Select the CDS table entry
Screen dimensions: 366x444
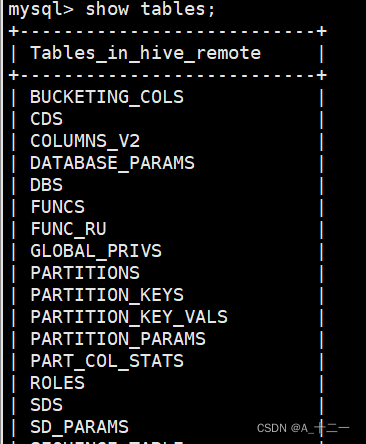tap(46, 119)
